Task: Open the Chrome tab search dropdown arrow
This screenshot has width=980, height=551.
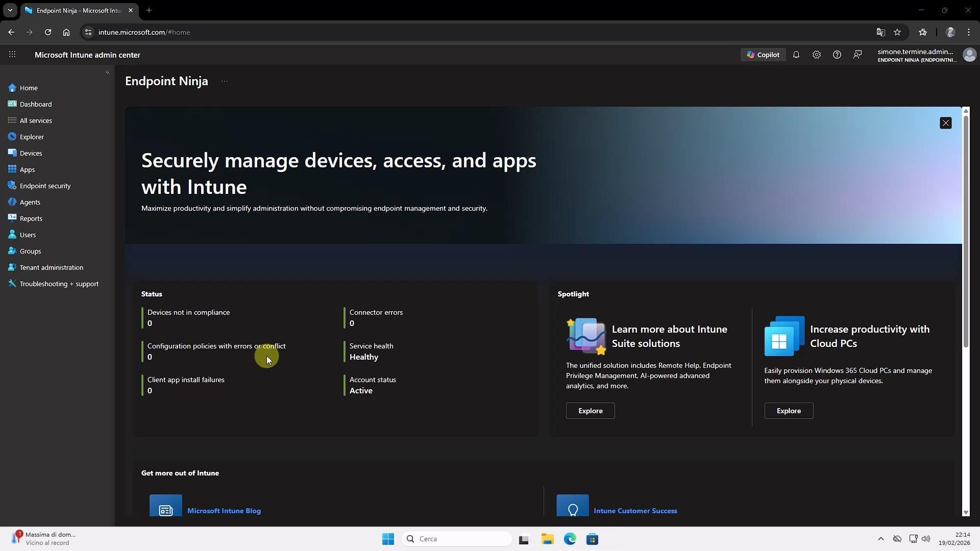Action: pos(10,10)
